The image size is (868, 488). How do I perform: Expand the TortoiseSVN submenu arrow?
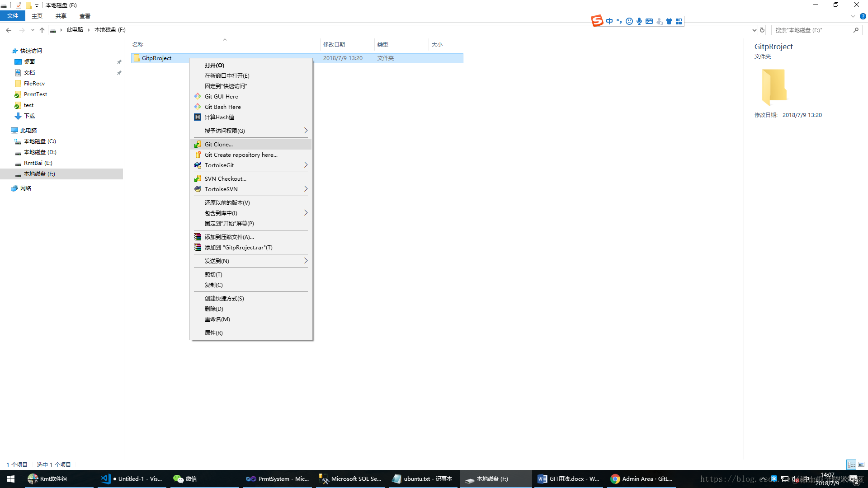coord(306,189)
